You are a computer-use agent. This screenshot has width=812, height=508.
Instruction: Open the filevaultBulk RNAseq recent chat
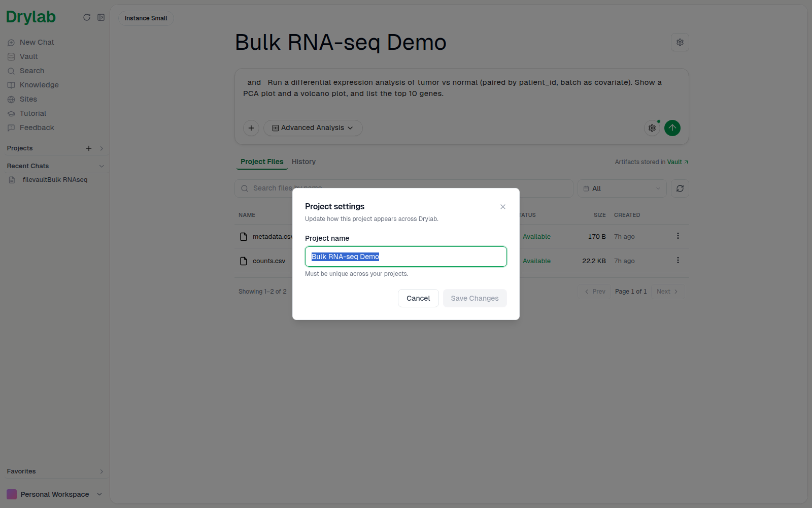(55, 180)
